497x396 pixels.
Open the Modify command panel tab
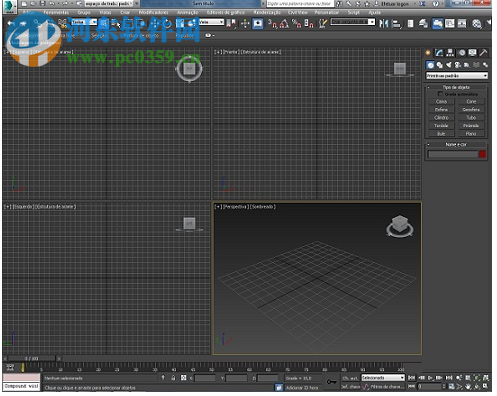pyautogui.click(x=439, y=53)
